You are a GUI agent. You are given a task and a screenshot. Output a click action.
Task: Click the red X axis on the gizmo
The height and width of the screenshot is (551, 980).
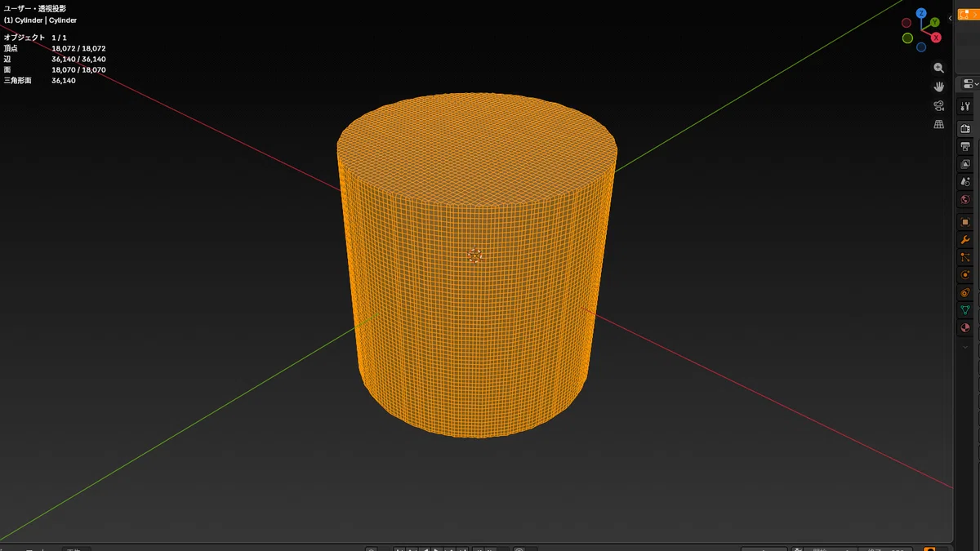point(936,38)
